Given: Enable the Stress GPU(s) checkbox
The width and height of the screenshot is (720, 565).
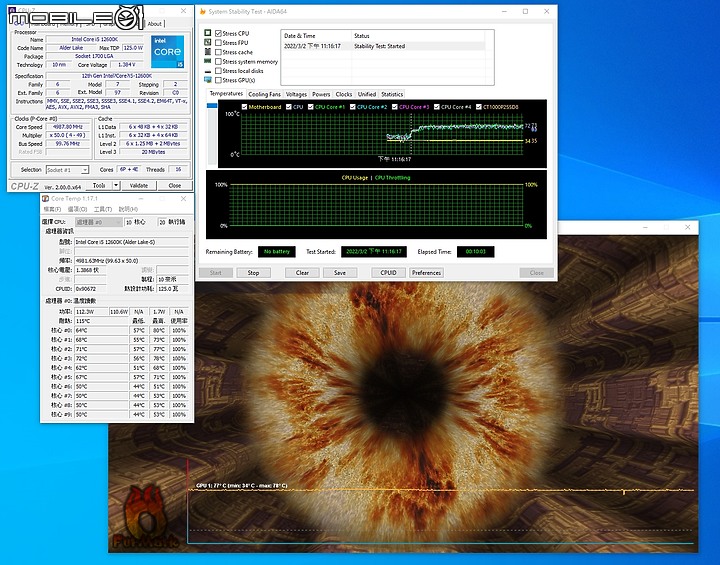Looking at the screenshot, I should tap(218, 80).
